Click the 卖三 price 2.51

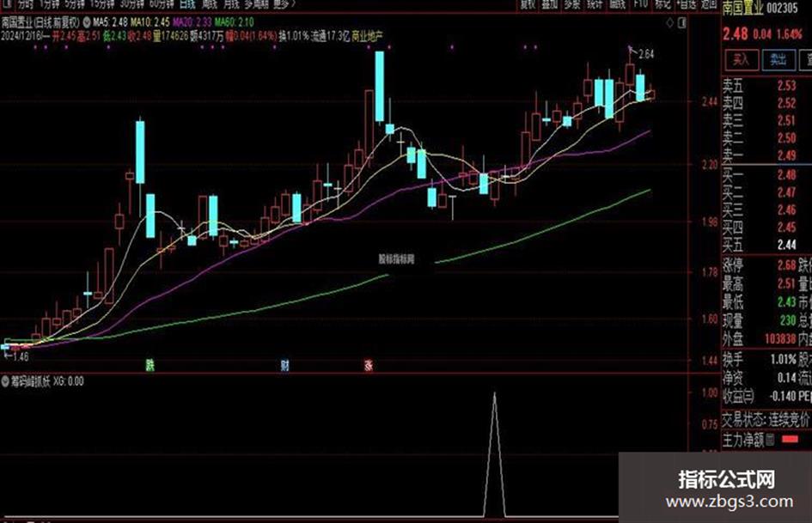(786, 120)
